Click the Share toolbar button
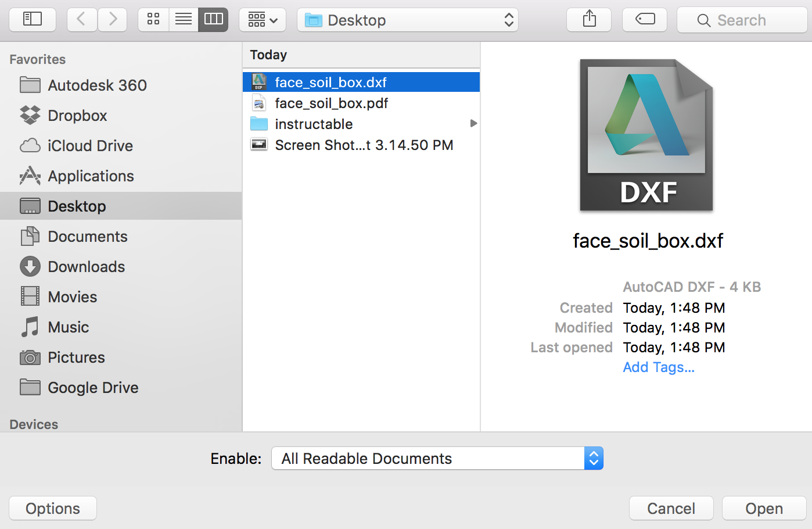Image resolution: width=812 pixels, height=529 pixels. (589, 20)
